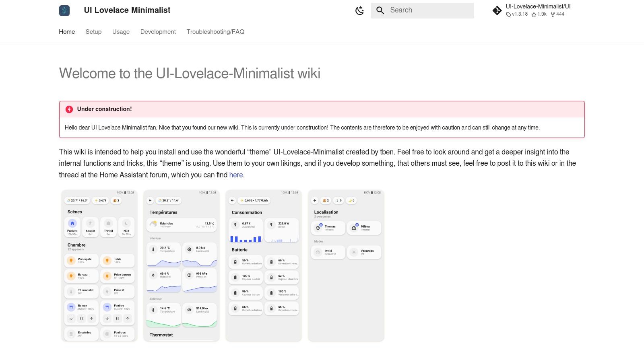Click the back arrow on the Températures screen
Image resolution: width=644 pixels, height=362 pixels.
pos(151,200)
